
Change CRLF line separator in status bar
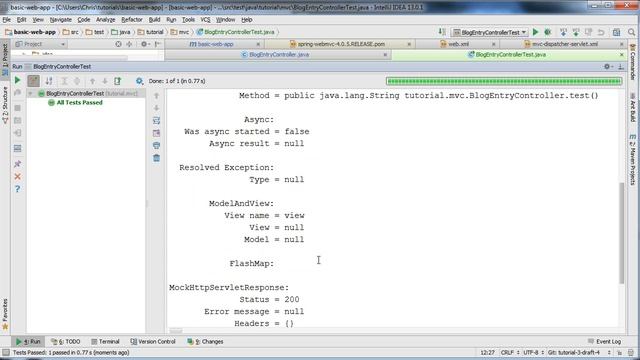click(510, 352)
